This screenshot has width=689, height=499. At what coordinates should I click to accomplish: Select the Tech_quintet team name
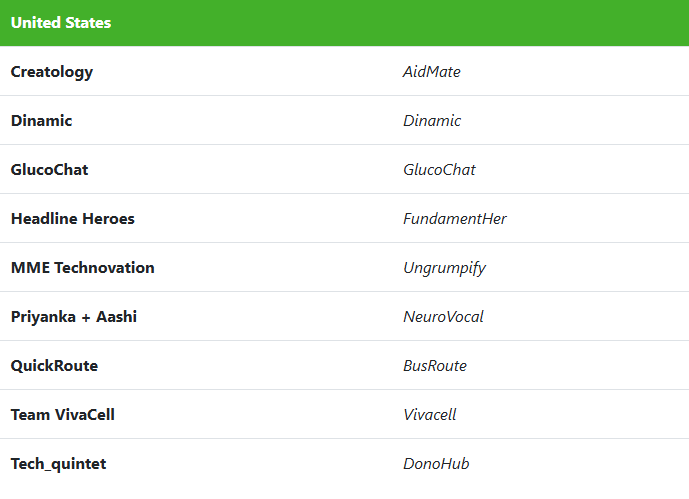click(58, 464)
